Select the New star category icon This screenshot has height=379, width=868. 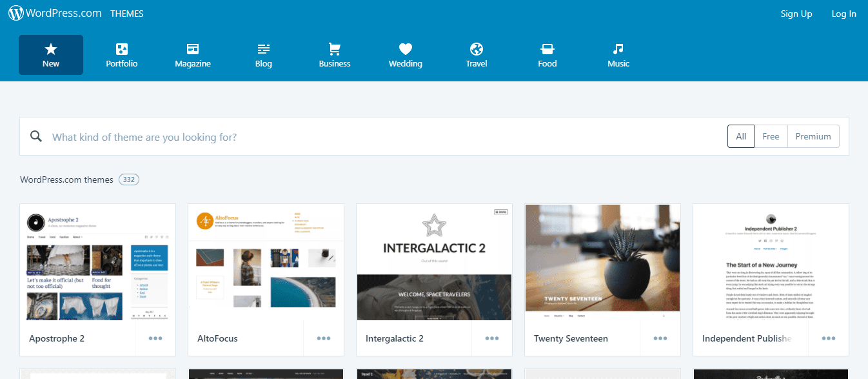(51, 49)
